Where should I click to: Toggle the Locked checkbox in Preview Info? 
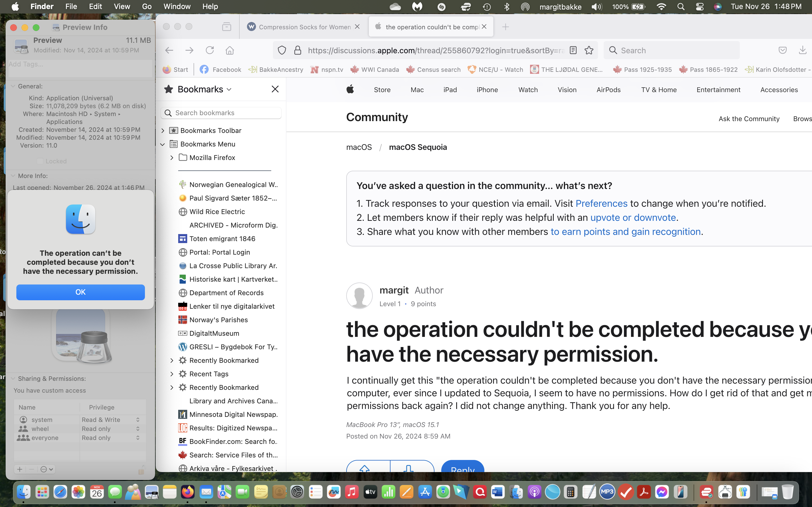tap(40, 161)
